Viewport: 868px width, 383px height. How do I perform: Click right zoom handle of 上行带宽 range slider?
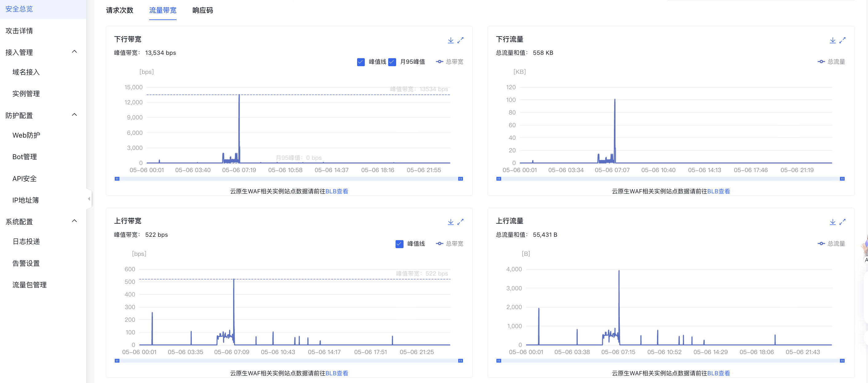click(x=460, y=361)
